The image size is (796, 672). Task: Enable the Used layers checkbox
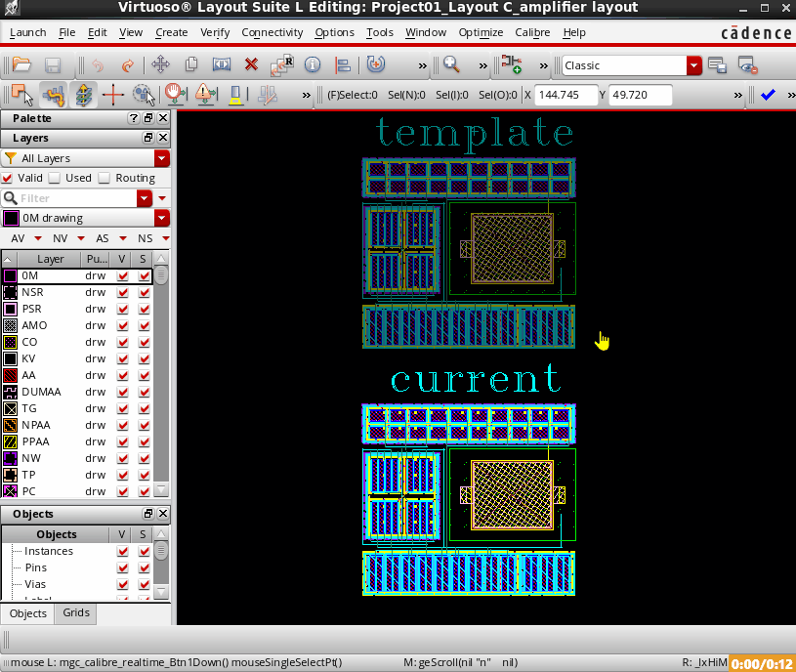click(x=56, y=178)
